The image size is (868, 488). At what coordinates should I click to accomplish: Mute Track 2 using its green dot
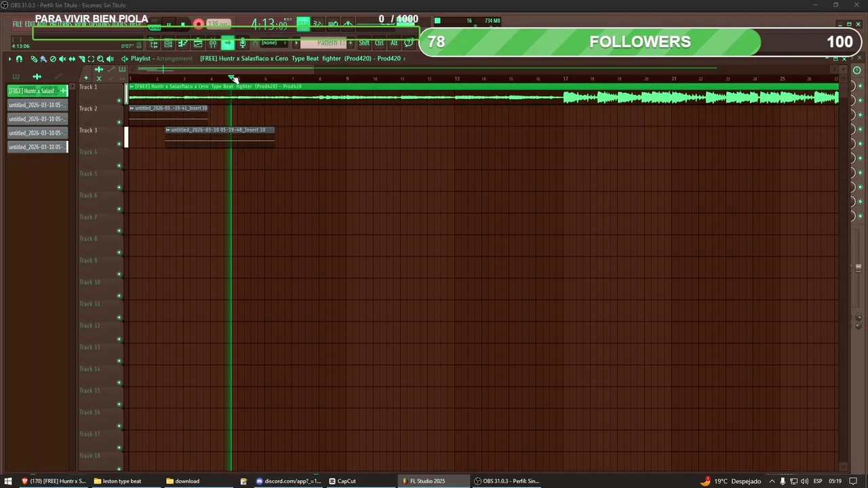point(119,123)
